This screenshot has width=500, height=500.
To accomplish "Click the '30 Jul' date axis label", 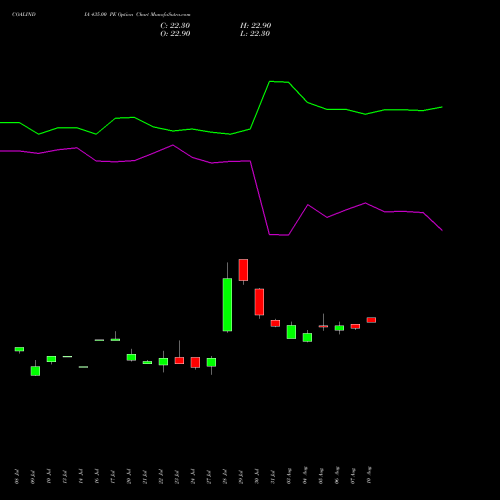I will pos(257,477).
